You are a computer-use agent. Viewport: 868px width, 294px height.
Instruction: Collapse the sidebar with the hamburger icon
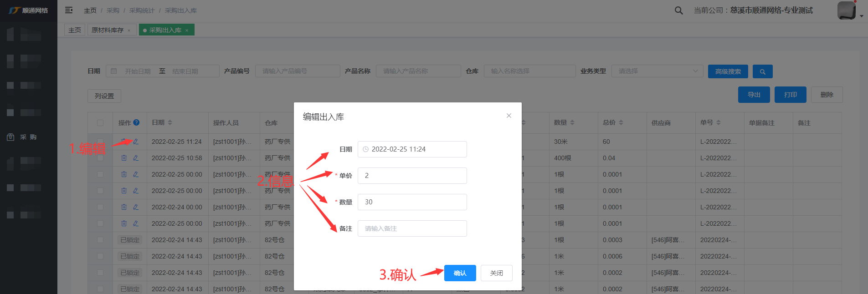pyautogui.click(x=69, y=10)
